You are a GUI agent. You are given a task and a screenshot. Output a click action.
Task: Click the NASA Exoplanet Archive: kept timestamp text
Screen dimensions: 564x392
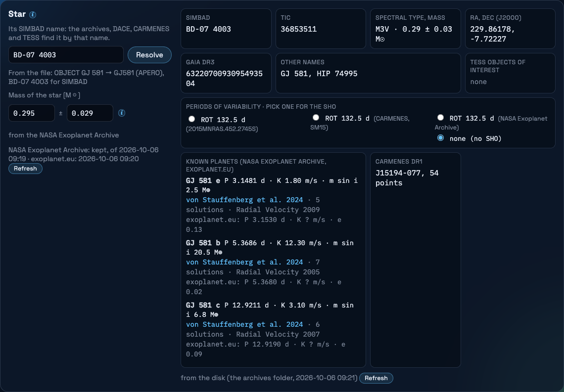click(x=84, y=154)
